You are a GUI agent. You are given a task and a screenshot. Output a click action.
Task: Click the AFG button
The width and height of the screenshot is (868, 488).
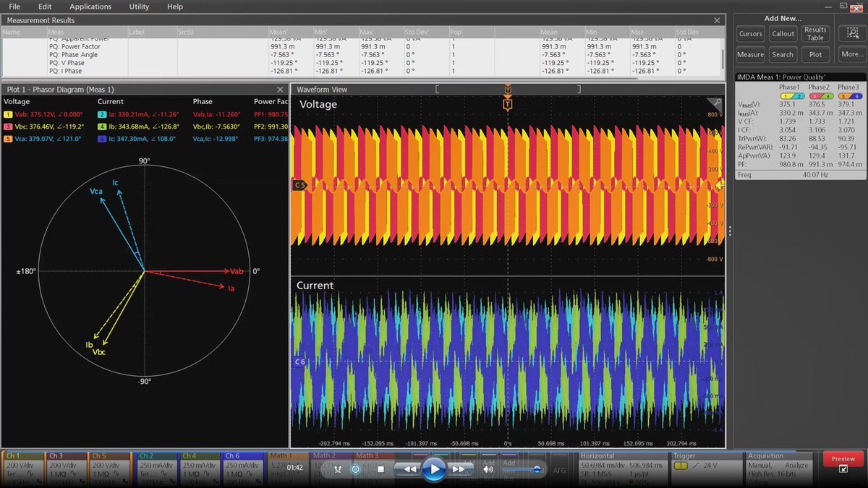tap(560, 469)
